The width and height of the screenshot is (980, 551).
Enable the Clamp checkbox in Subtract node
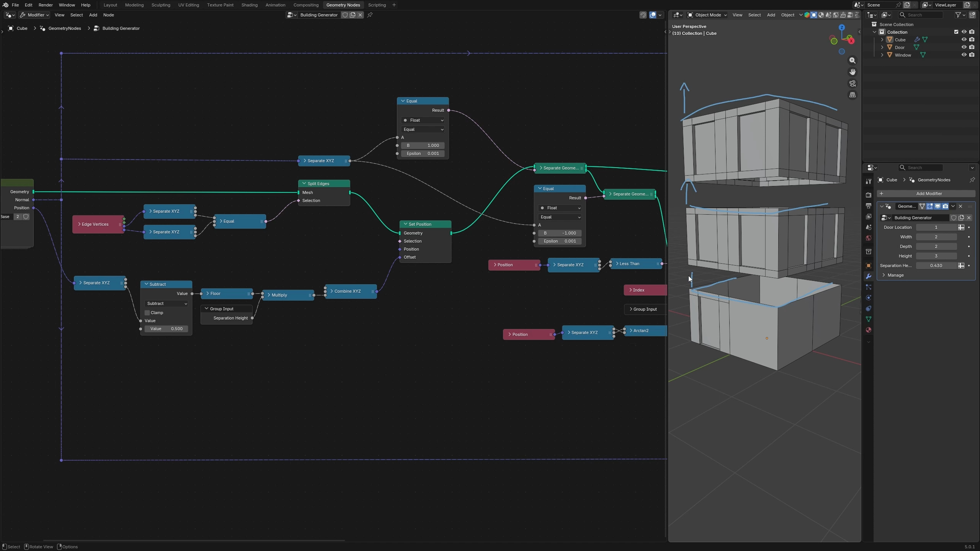(x=147, y=313)
